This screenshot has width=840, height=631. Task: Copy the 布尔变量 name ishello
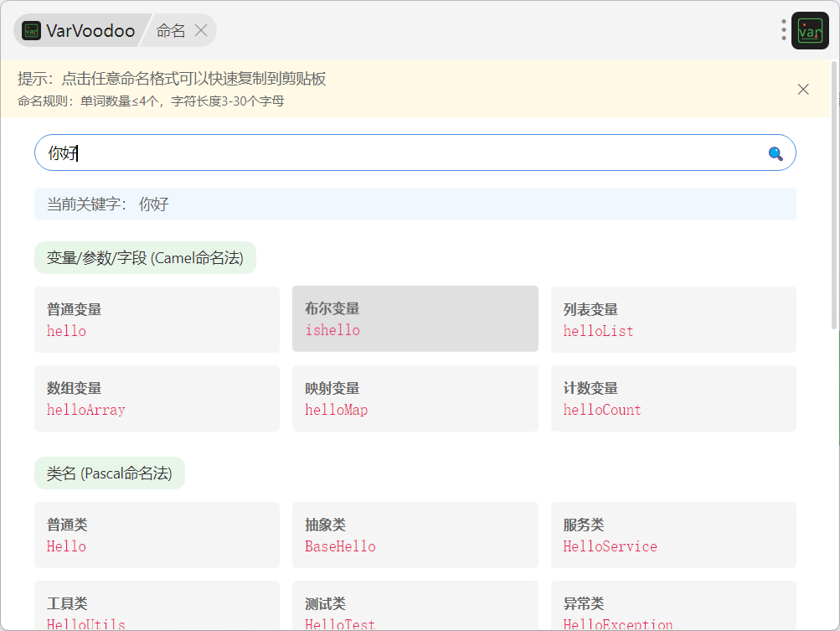[x=415, y=319]
